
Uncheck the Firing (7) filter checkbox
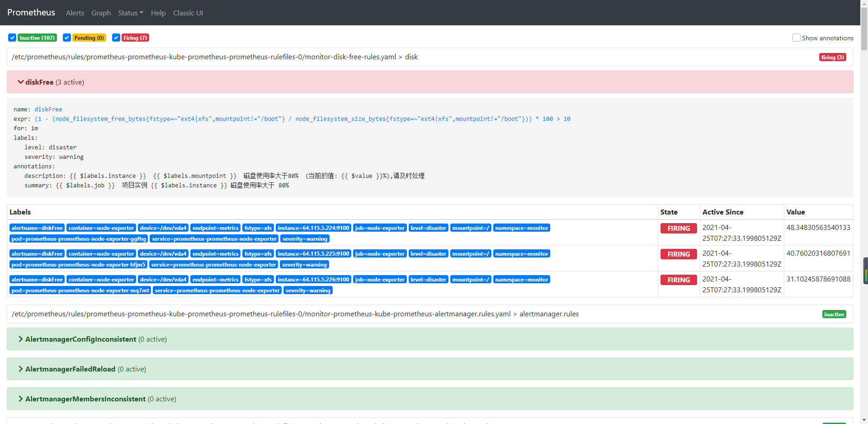[x=116, y=38]
